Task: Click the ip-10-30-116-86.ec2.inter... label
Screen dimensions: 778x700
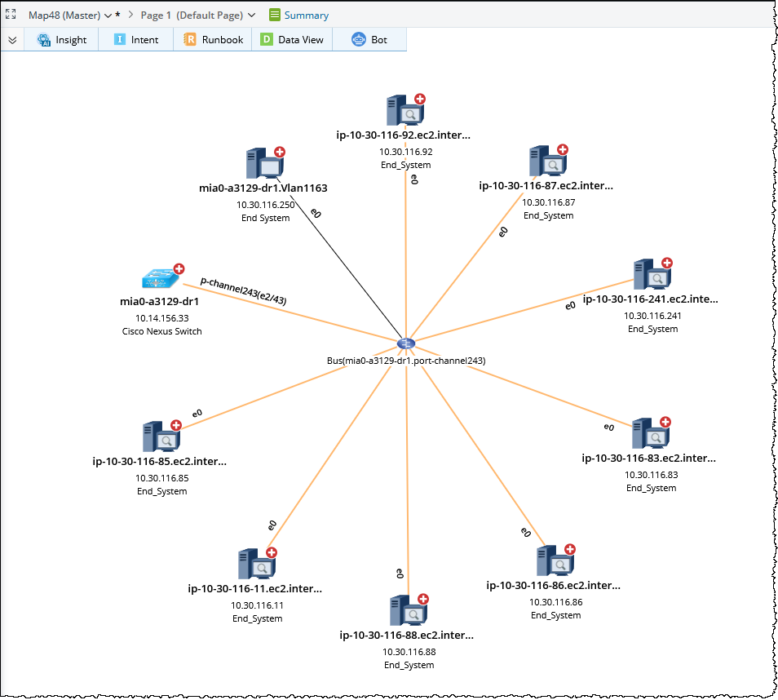Action: coord(553,585)
